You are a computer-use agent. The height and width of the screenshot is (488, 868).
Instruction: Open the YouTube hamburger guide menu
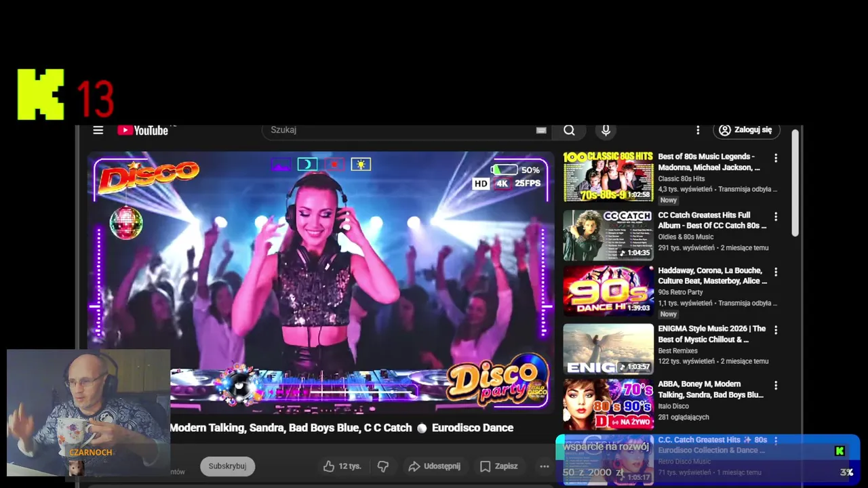(x=98, y=130)
